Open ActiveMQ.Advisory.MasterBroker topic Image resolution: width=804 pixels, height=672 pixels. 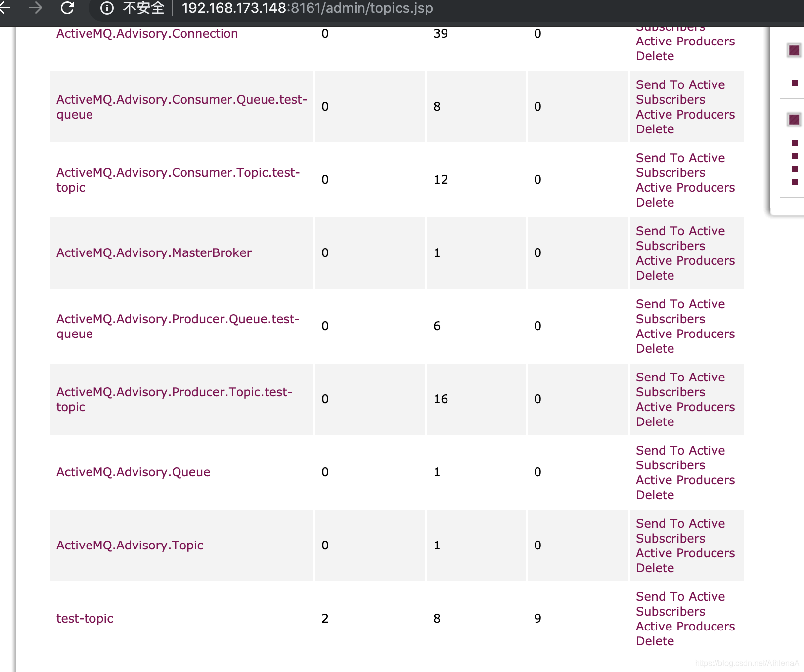click(x=154, y=252)
